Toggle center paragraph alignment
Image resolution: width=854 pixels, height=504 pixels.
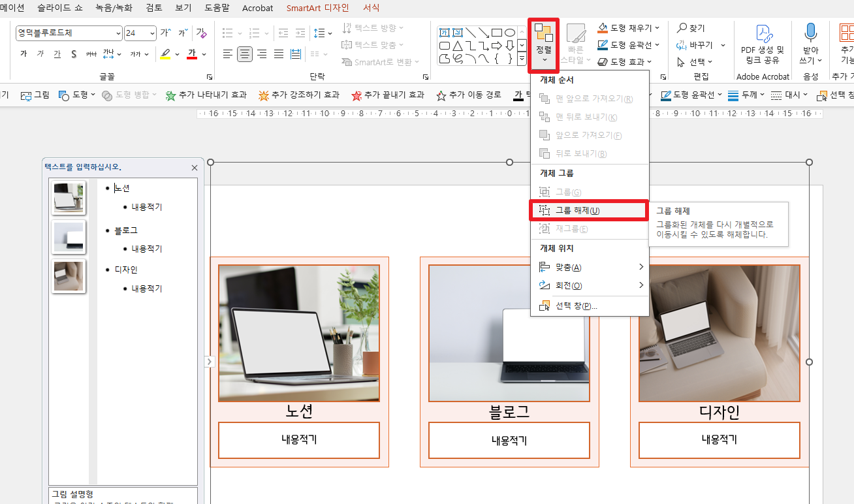244,54
